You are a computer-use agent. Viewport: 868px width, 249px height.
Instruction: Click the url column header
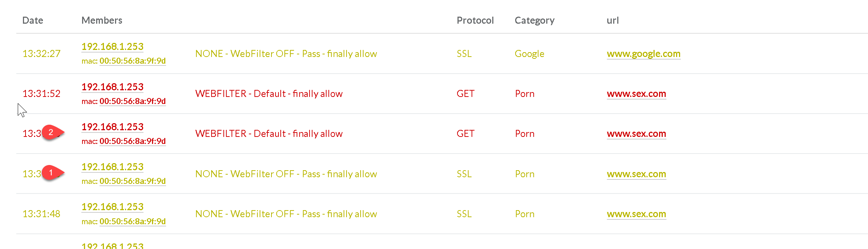point(612,20)
